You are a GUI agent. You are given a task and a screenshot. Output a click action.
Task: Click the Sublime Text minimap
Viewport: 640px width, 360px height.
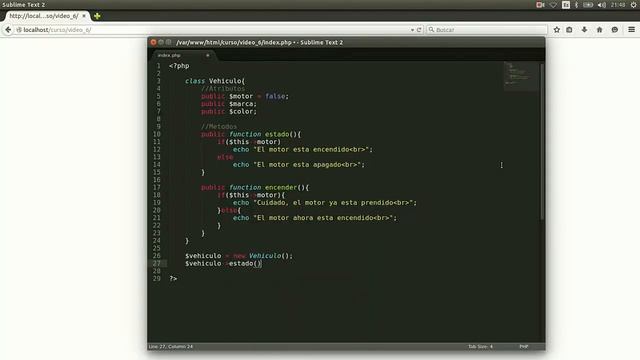(x=520, y=76)
